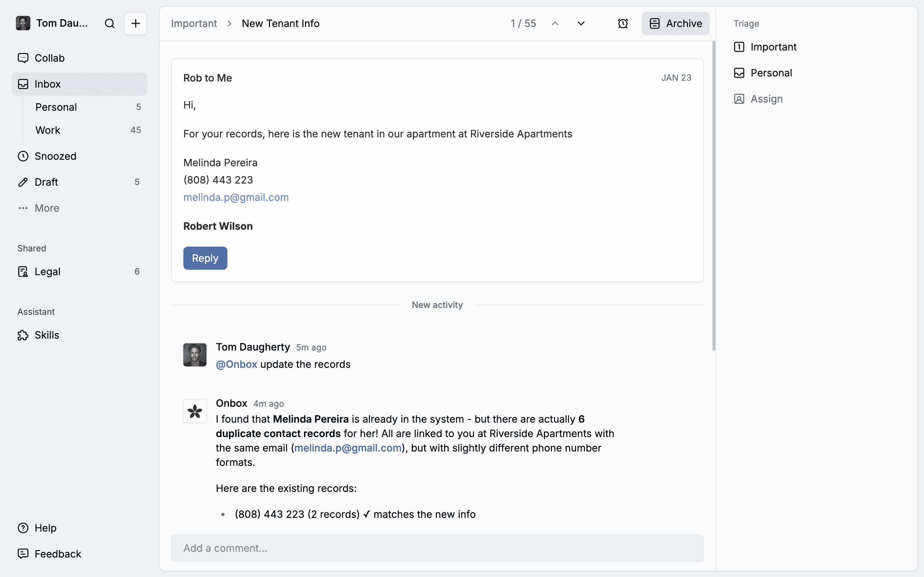Click the search magnifier icon

point(110,24)
